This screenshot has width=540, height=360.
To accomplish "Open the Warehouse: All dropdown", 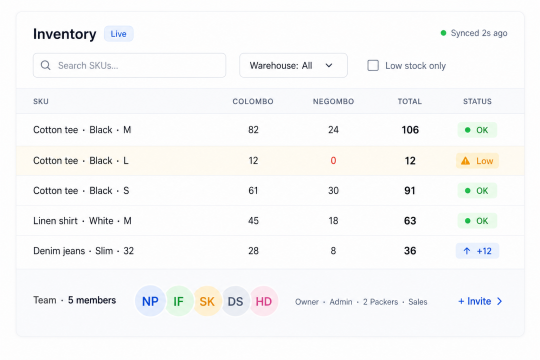I will click(293, 65).
